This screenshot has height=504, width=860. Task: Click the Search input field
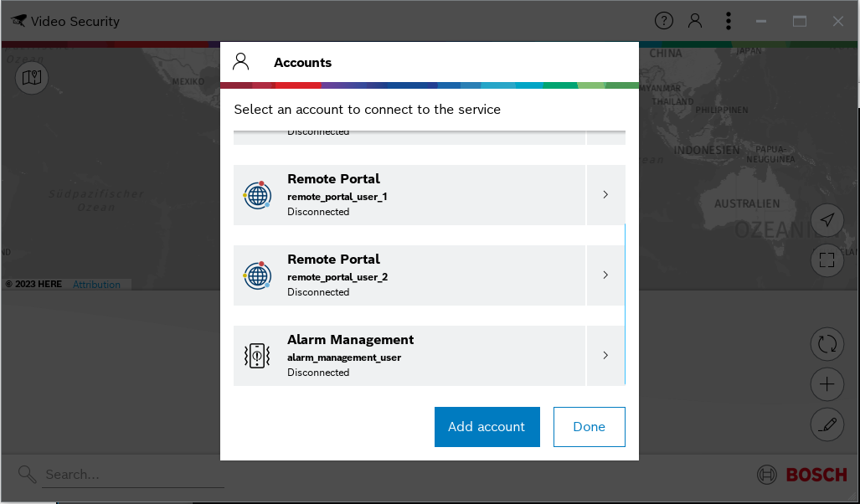click(x=134, y=475)
